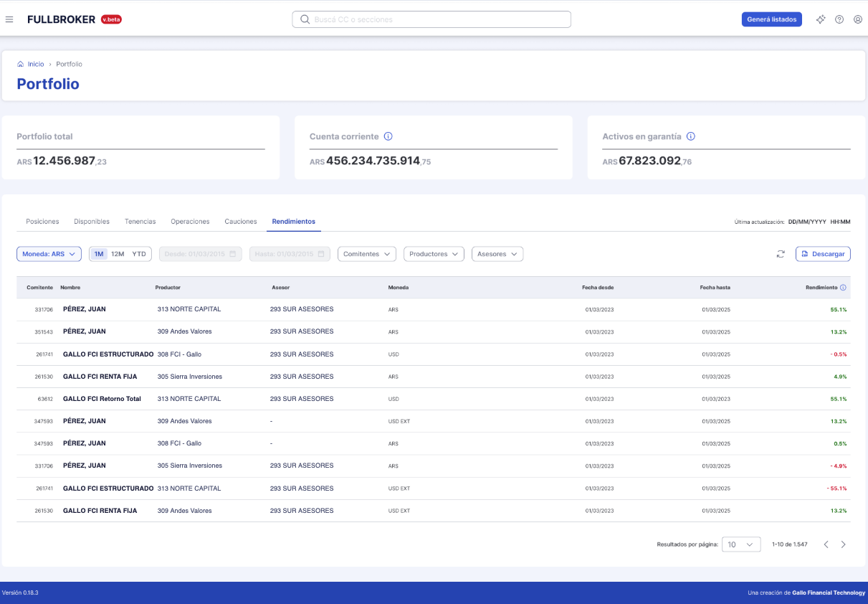Image resolution: width=868 pixels, height=604 pixels.
Task: Go to Inicio breadcrumb link
Action: coord(36,64)
